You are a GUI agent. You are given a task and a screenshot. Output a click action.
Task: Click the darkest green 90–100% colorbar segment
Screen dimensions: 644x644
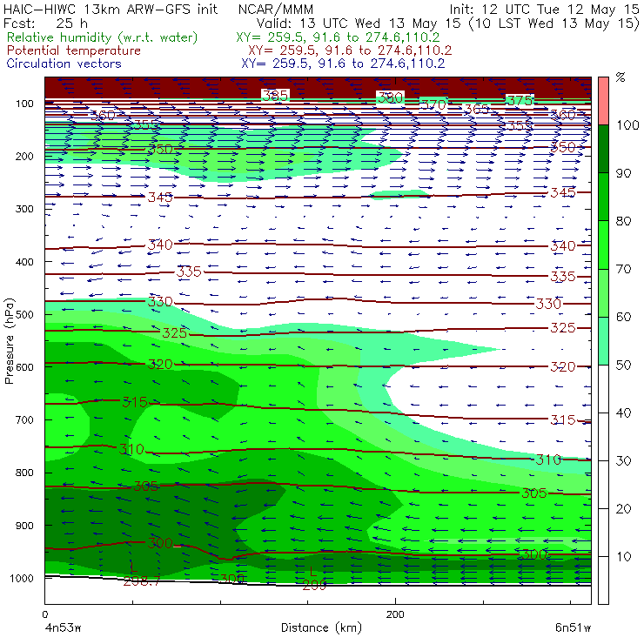603,149
